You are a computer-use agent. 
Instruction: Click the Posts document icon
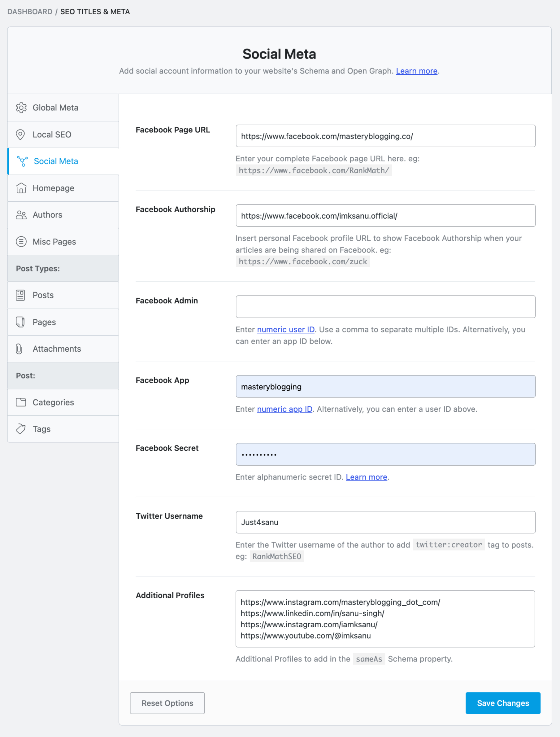[20, 295]
